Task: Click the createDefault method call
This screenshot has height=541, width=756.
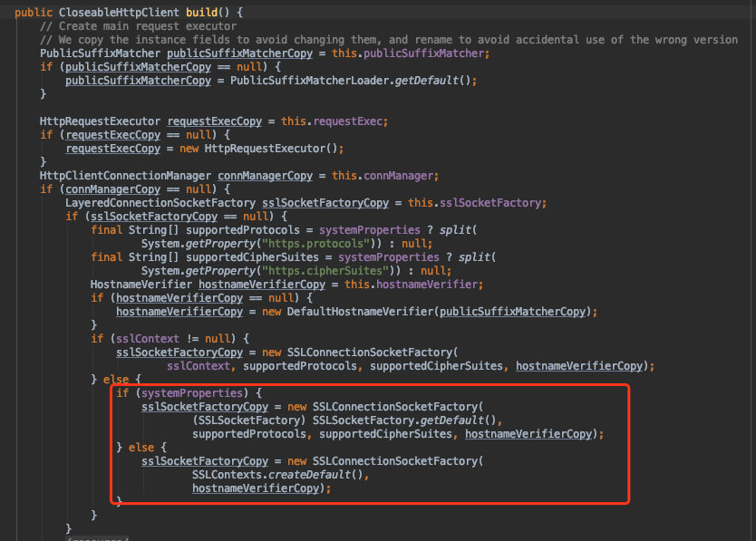Action: click(x=309, y=475)
